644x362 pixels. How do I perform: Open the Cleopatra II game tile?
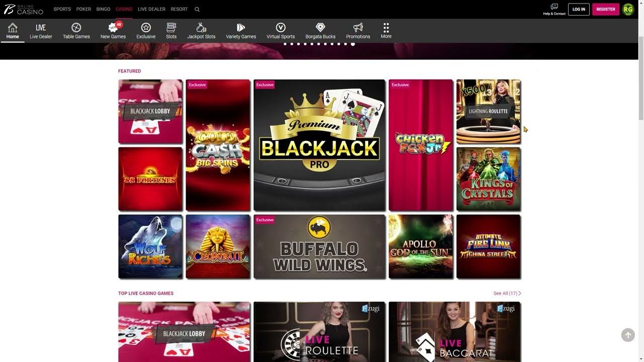pyautogui.click(x=218, y=246)
